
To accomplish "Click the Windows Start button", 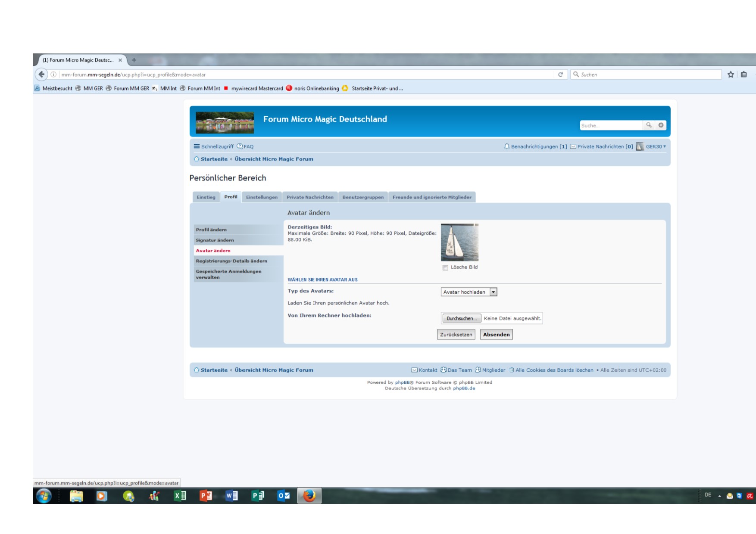I will (x=44, y=496).
